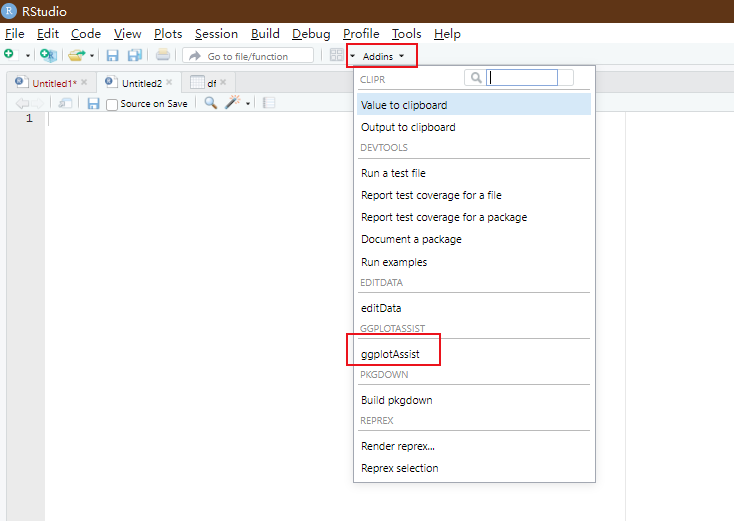The height and width of the screenshot is (521, 734).
Task: Open the New File dropdown arrow
Action: pos(28,56)
